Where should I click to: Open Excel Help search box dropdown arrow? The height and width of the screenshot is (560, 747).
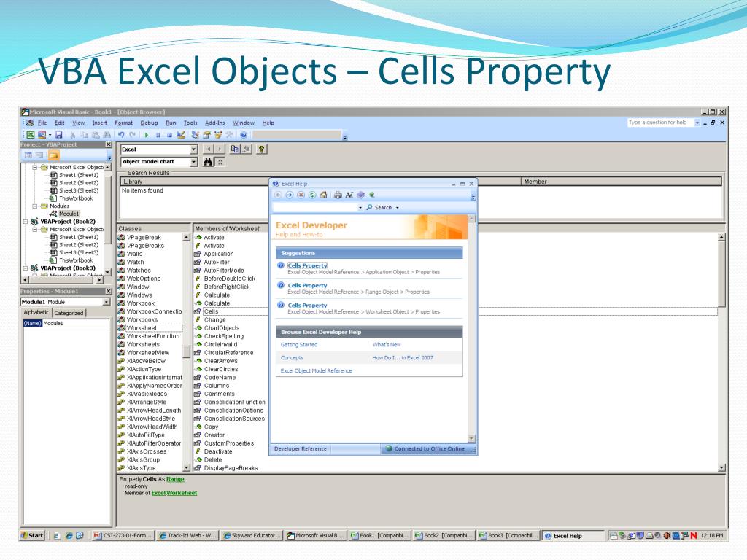360,208
